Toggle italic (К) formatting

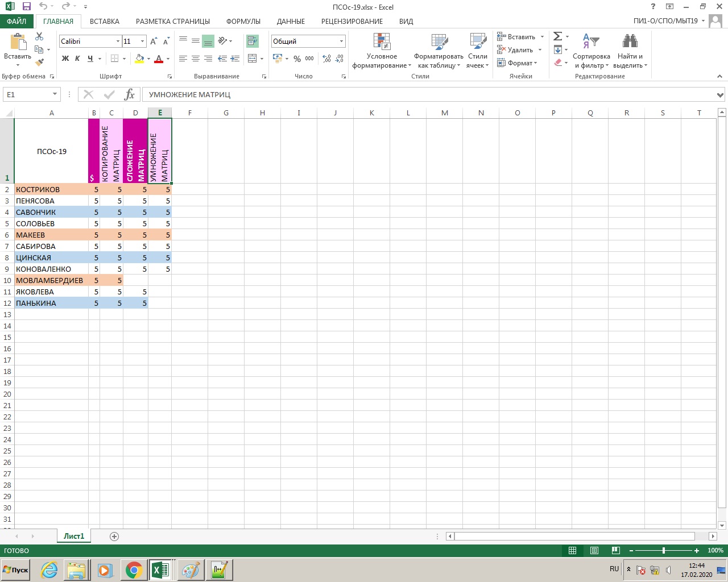[x=77, y=59]
